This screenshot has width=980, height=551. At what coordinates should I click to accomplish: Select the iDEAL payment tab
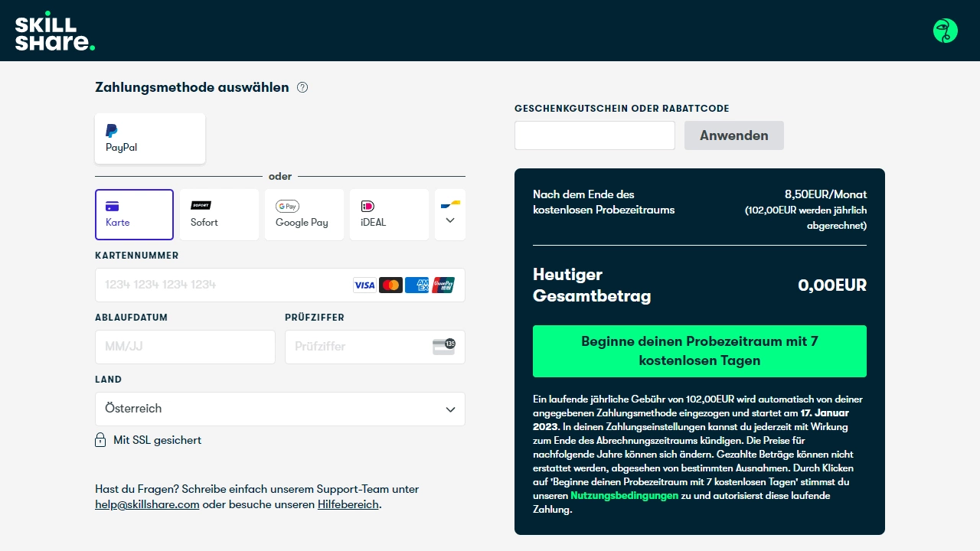tap(389, 215)
